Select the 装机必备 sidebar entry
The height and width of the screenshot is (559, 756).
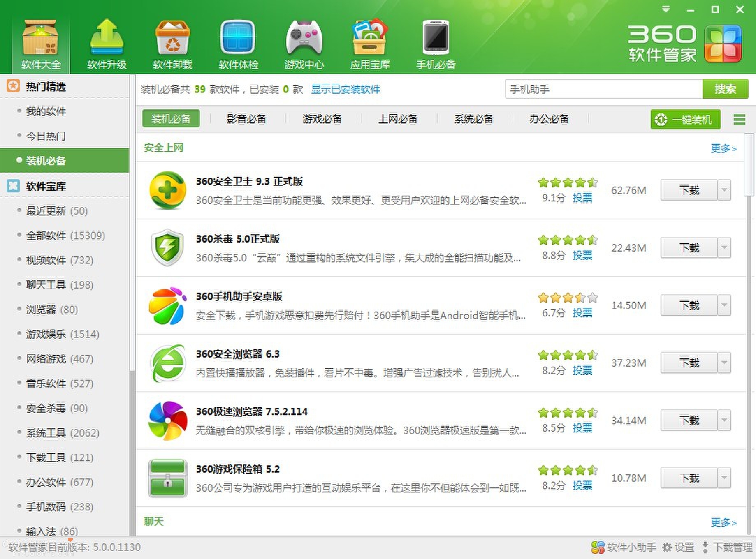[46, 161]
